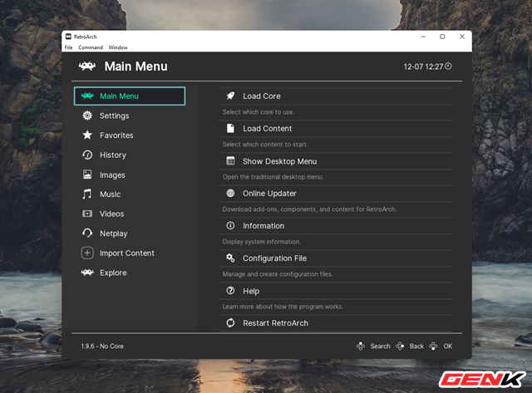Click the Show Desktop Menu list icon

coord(230,160)
